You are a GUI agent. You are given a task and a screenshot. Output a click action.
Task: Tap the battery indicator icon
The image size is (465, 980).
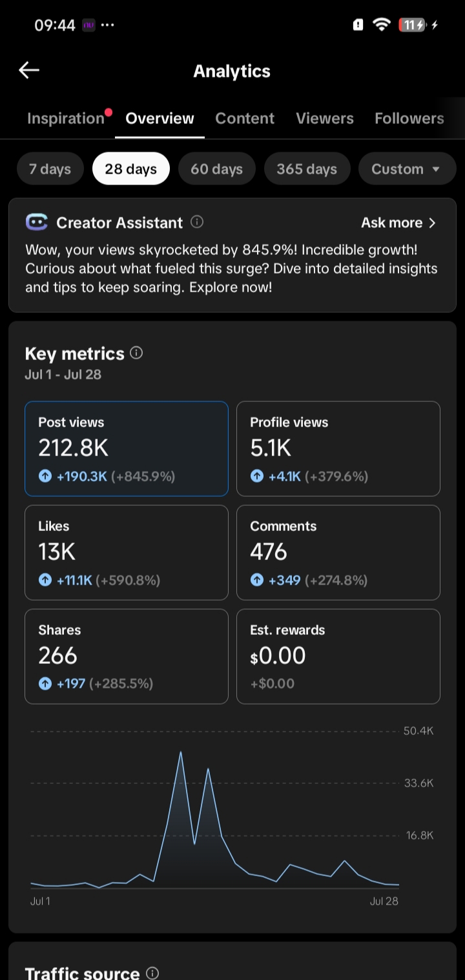(413, 25)
